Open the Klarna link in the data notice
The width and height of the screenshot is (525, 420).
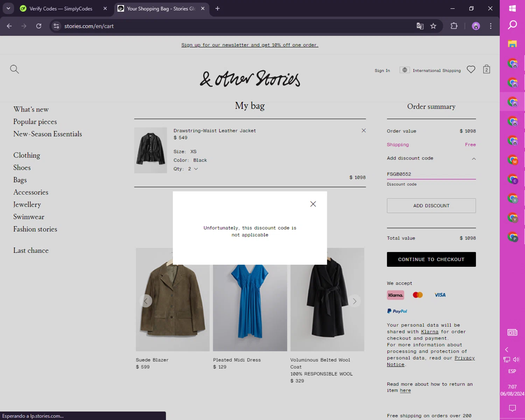[x=429, y=331]
